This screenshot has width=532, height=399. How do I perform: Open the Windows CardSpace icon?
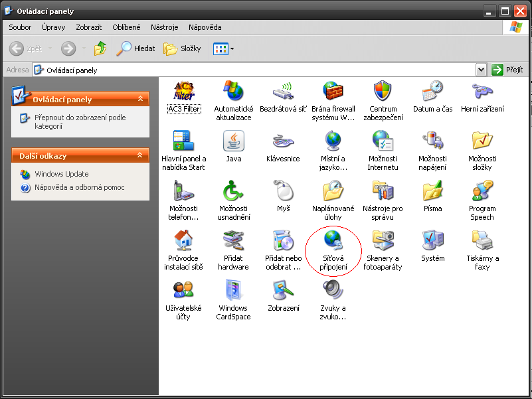[x=233, y=290]
